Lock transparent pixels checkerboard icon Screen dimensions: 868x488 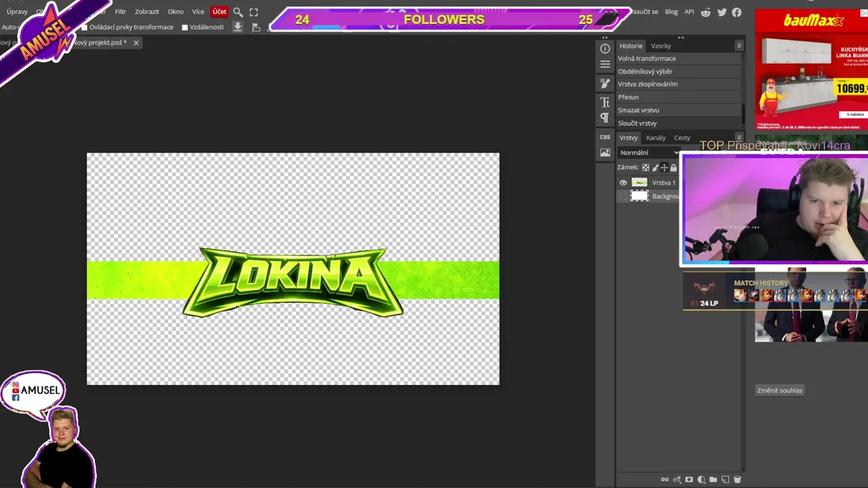coord(646,167)
